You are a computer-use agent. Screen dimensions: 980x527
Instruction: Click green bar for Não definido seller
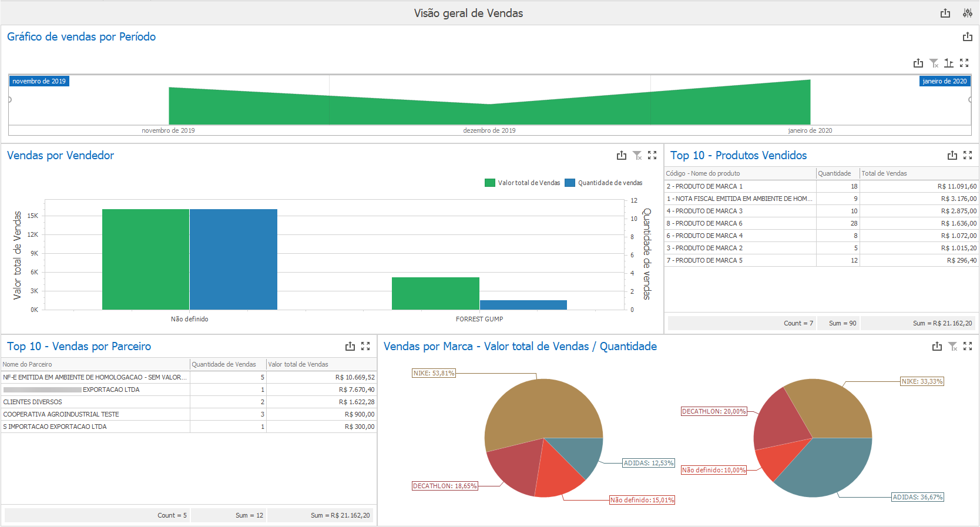146,259
